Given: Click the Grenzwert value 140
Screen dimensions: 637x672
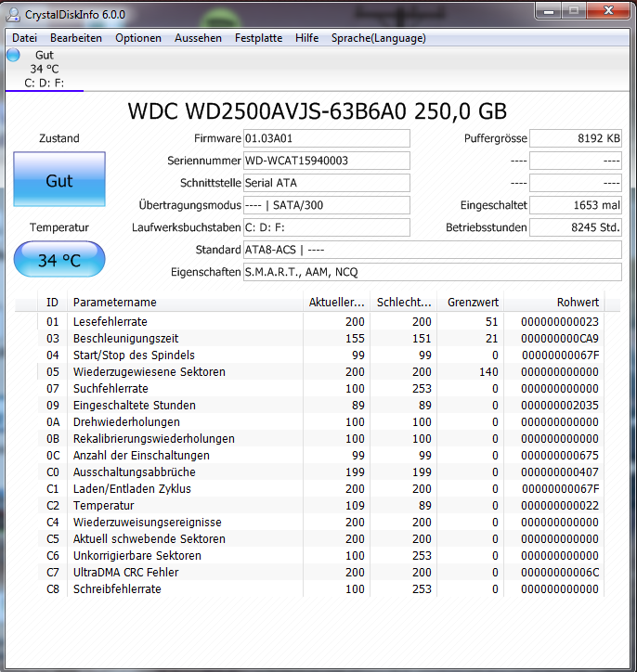Looking at the screenshot, I should (x=488, y=372).
